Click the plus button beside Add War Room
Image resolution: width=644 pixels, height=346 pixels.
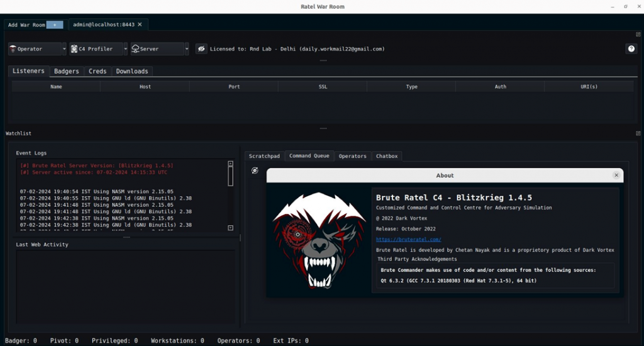[x=55, y=25]
